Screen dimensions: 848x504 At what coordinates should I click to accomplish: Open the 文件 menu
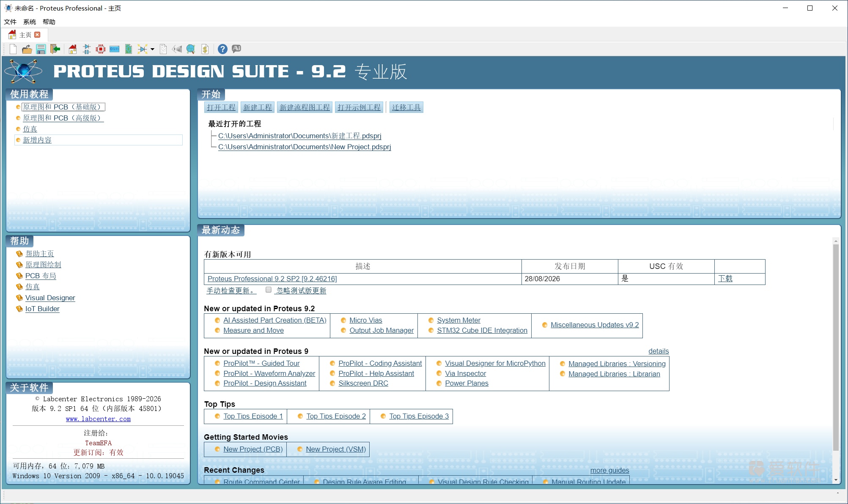click(x=10, y=22)
